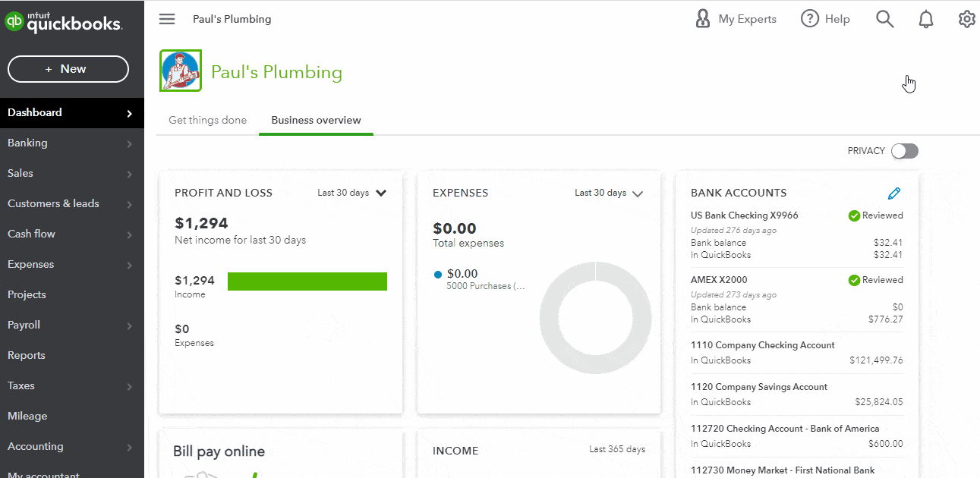The image size is (980, 478).
Task: Open Banking in the sidebar
Action: [x=72, y=143]
